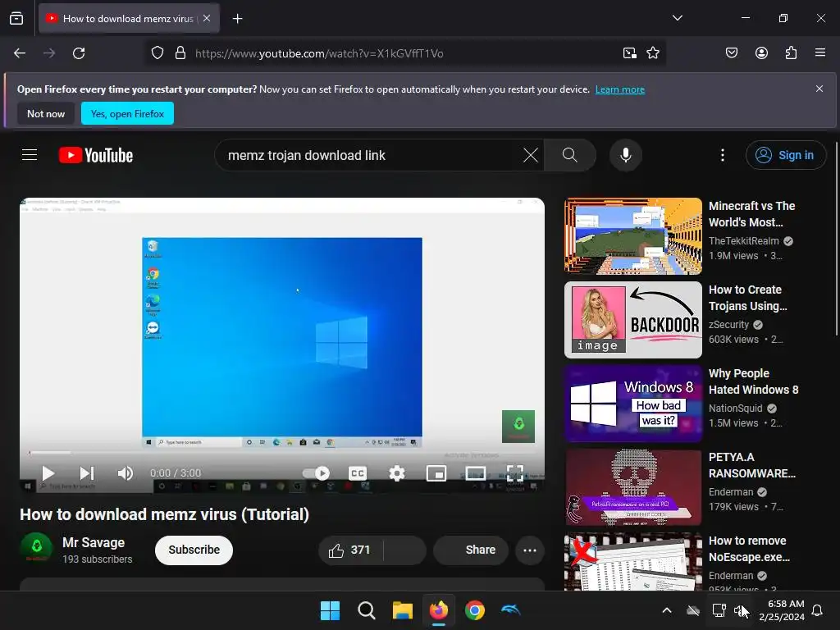Follow the 'Learn more' link
The height and width of the screenshot is (630, 840).
620,89
